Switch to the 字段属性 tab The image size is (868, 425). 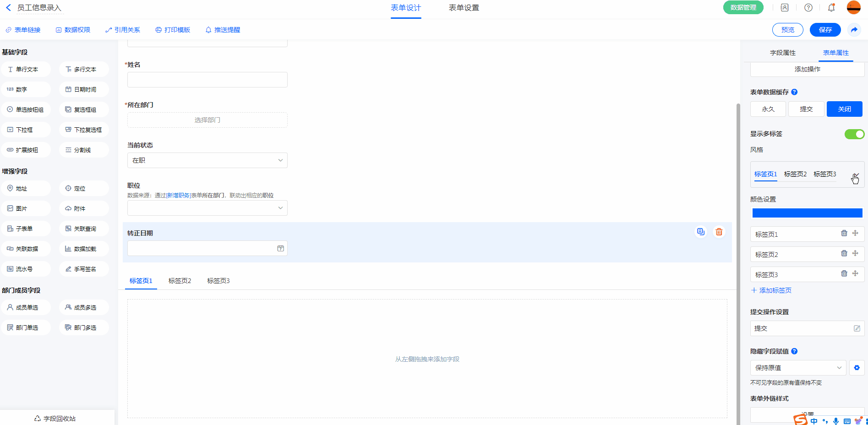point(782,53)
